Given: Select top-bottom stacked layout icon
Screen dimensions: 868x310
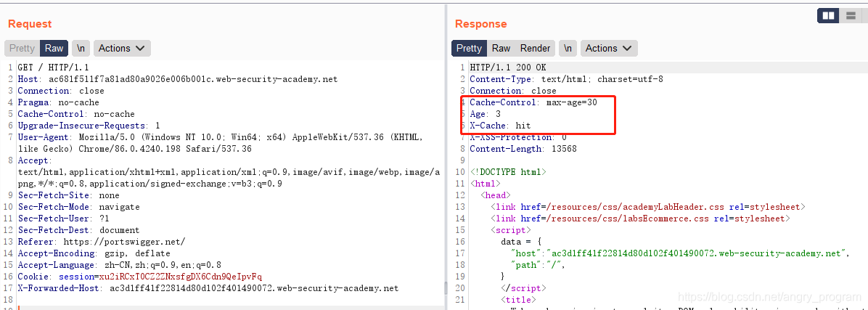Looking at the screenshot, I should (x=851, y=16).
